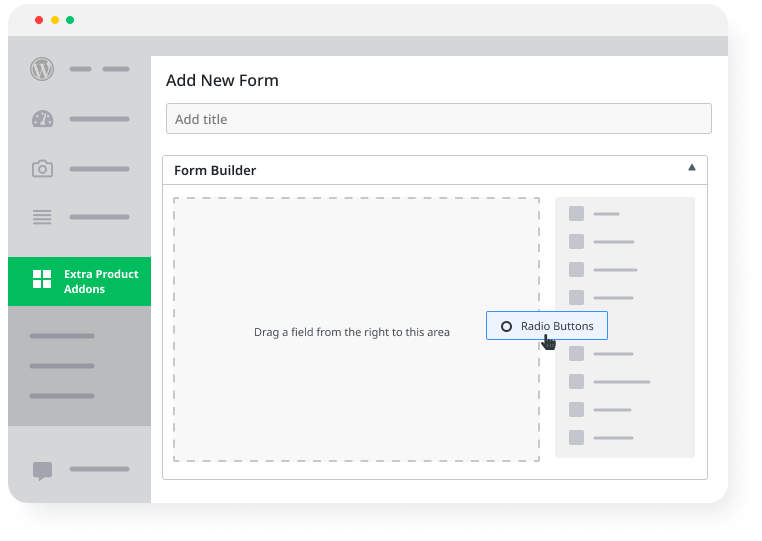Click the yellow minimize window button
762x541 pixels.
tap(55, 20)
